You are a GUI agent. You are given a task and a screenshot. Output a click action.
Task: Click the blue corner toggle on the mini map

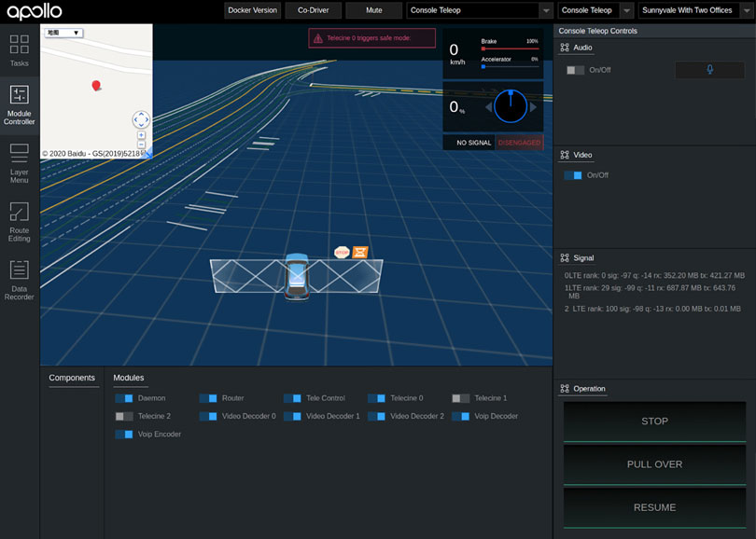pos(148,154)
